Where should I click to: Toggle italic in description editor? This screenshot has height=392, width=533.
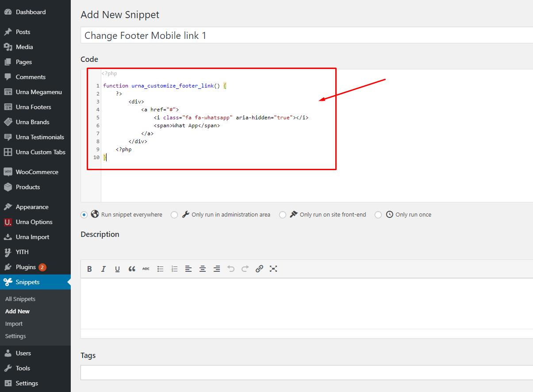[x=104, y=269]
